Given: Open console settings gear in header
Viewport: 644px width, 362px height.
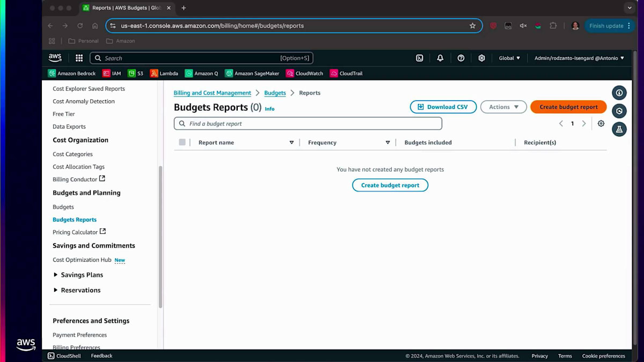Looking at the screenshot, I should (x=481, y=58).
